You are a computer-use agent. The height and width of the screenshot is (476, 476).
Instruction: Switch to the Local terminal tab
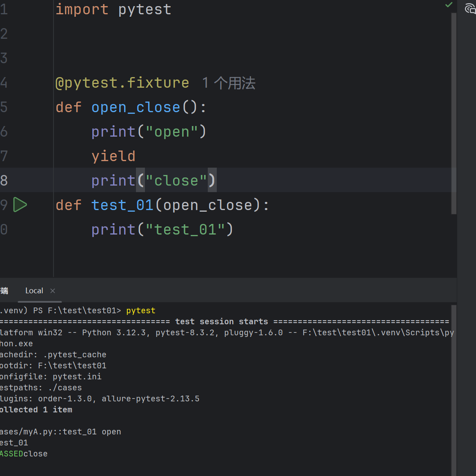click(34, 291)
